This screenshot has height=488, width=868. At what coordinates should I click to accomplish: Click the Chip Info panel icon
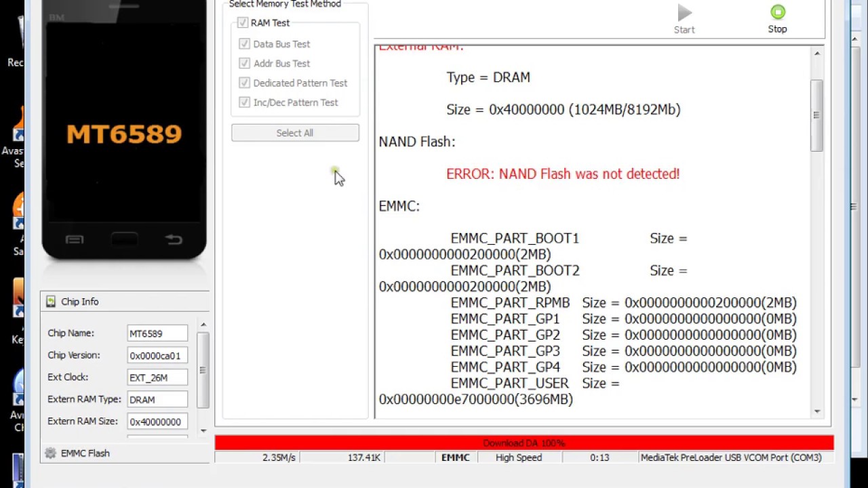[x=51, y=302]
